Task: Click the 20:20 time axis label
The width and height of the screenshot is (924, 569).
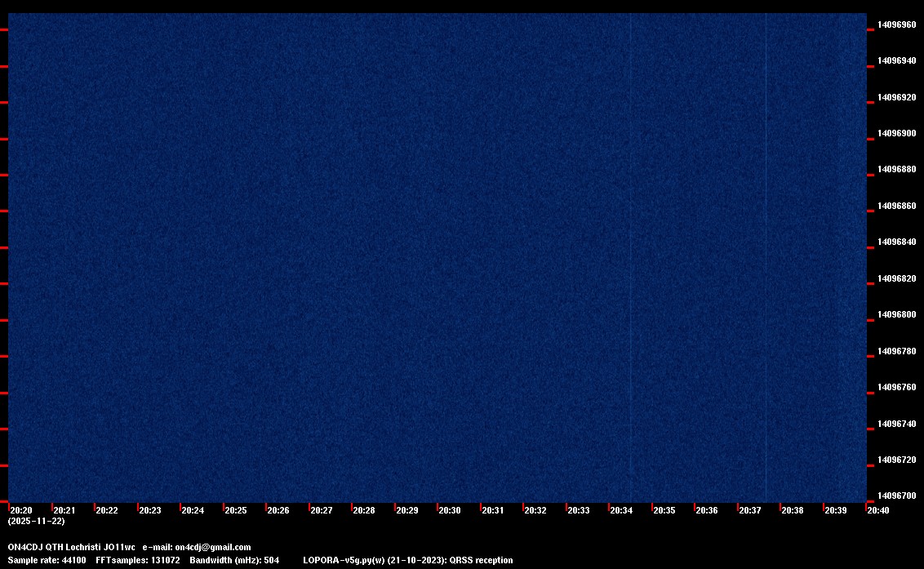Action: tap(21, 510)
